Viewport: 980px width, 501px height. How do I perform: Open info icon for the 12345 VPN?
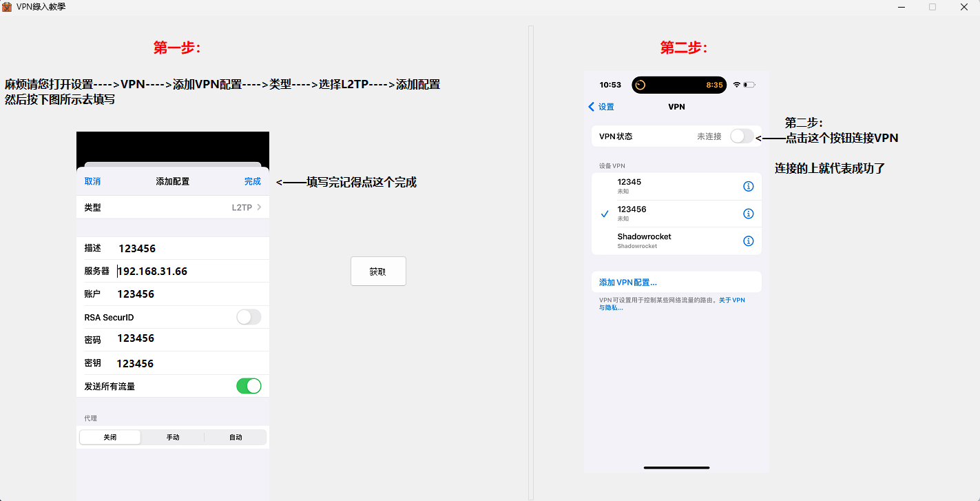coord(749,187)
